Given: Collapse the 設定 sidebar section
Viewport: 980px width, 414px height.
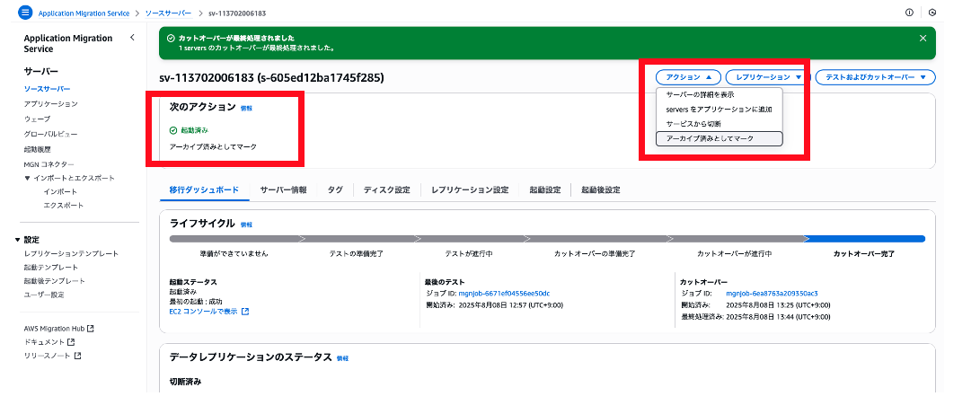Looking at the screenshot, I should coord(17,240).
